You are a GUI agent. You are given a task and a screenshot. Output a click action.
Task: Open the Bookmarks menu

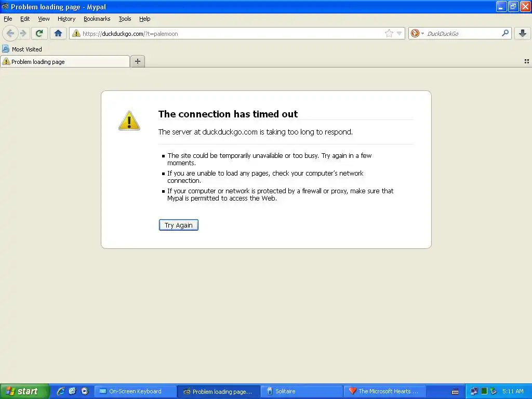97,19
